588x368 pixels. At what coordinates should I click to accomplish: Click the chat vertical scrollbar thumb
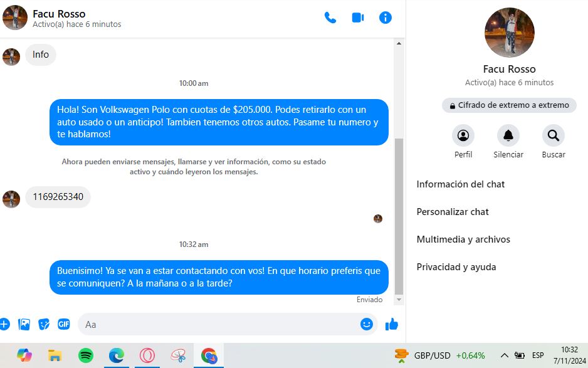tap(399, 216)
